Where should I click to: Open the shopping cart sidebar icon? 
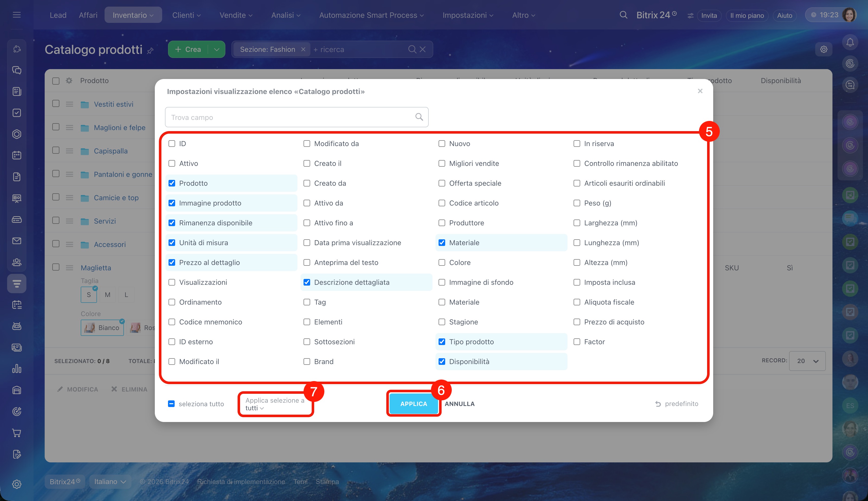coord(16,433)
